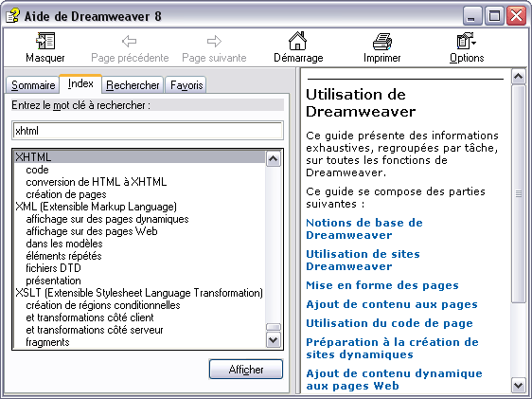Switch to the Favoris tab
The width and height of the screenshot is (532, 399).
[x=186, y=85]
